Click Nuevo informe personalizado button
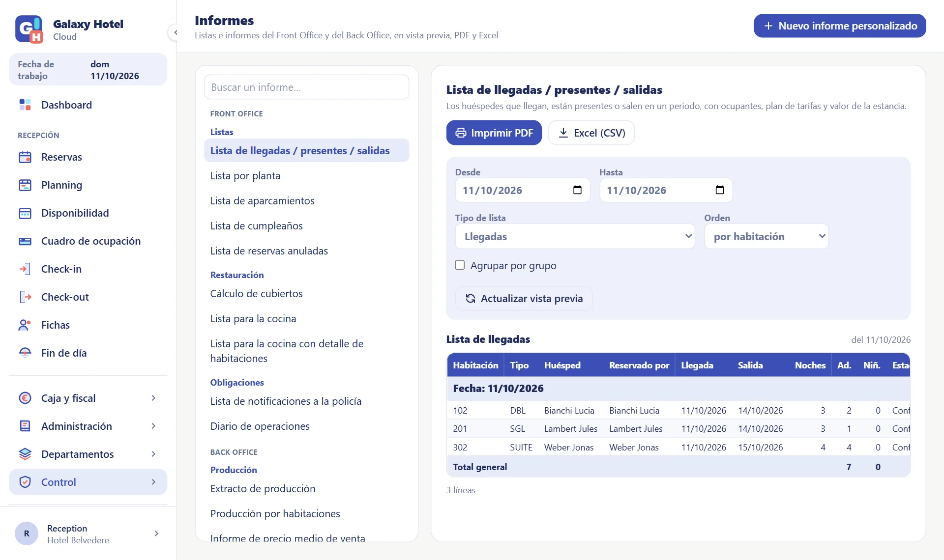Image resolution: width=944 pixels, height=560 pixels. click(840, 26)
